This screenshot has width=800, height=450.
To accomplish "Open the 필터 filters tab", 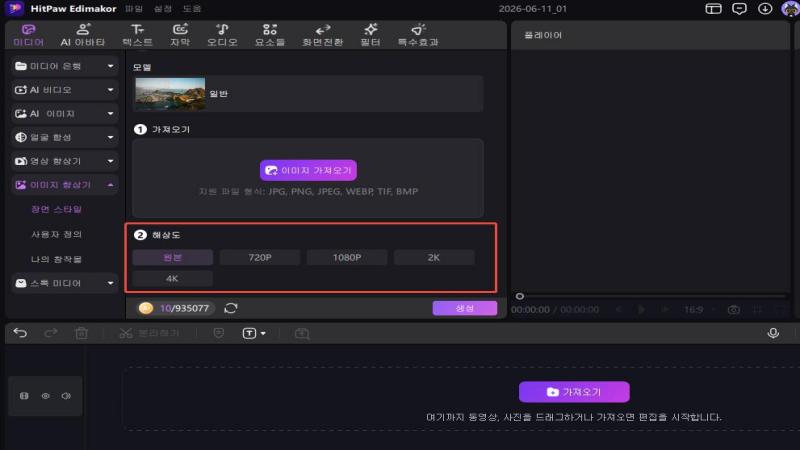I will pyautogui.click(x=370, y=35).
